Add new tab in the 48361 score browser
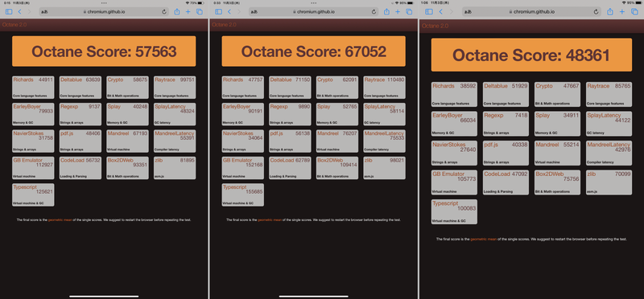644x299 pixels. tap(621, 12)
